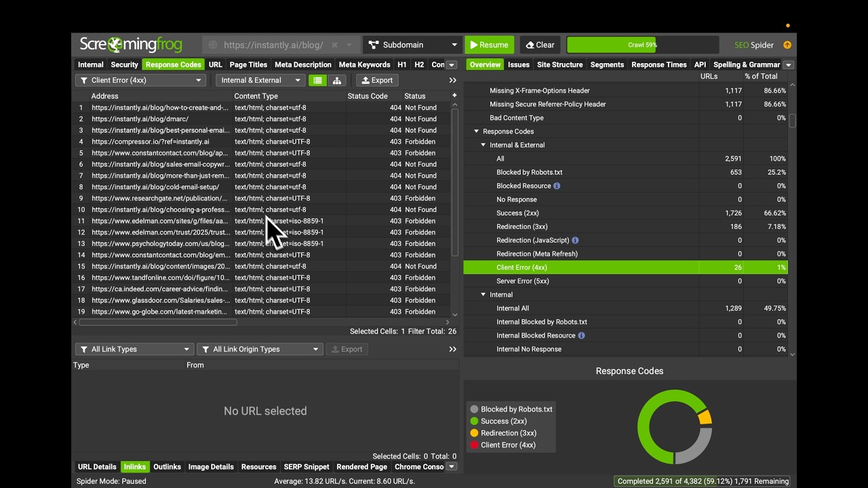Open the URL Details bottom tab

(97, 467)
